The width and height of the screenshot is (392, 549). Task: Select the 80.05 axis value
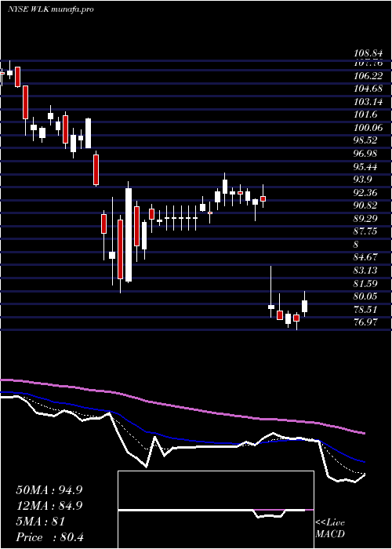(365, 296)
